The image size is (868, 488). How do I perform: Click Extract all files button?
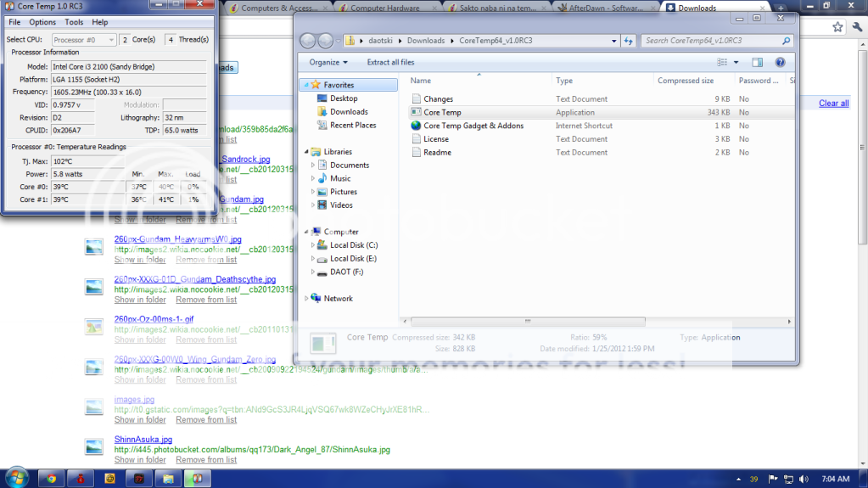point(390,62)
